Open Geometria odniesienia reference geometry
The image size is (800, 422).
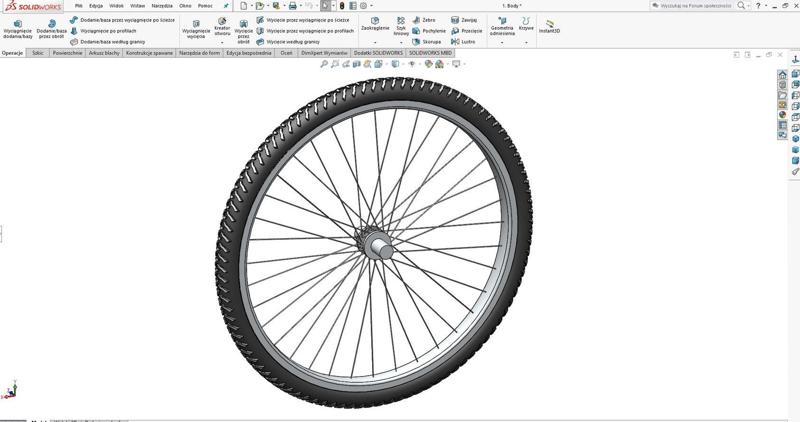pos(502,27)
